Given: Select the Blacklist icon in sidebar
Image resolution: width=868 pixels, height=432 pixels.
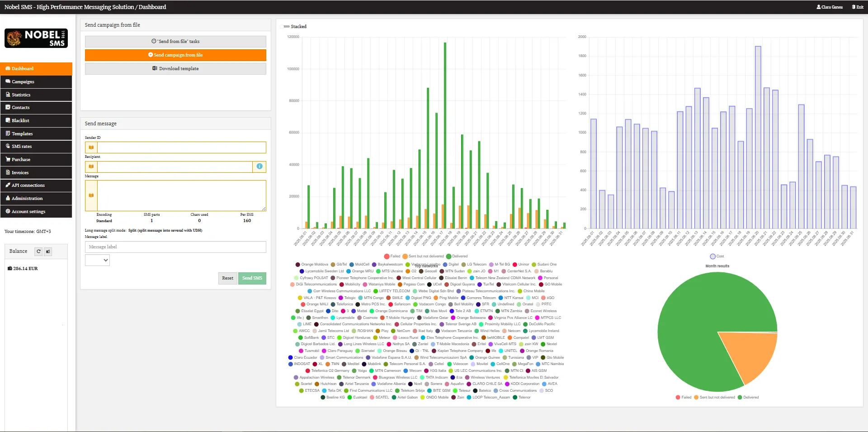Looking at the screenshot, I should pos(8,120).
